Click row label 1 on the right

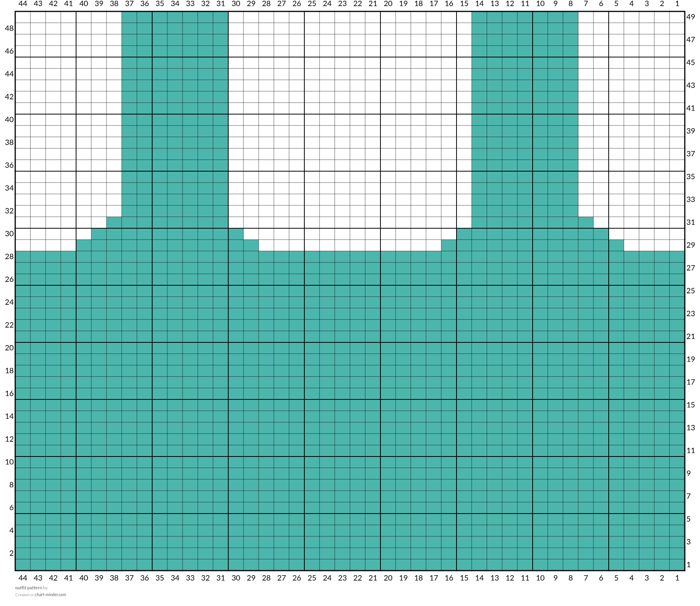(689, 565)
